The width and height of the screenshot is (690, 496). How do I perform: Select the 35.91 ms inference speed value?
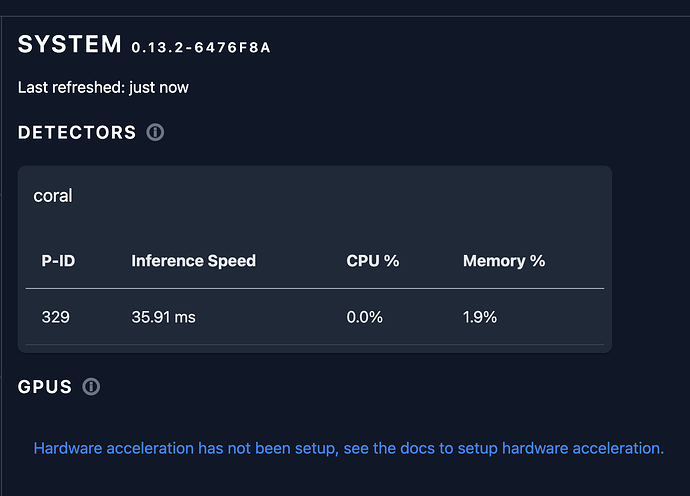click(163, 317)
